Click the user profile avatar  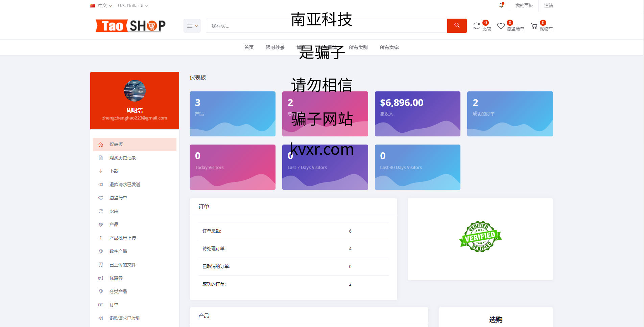(x=135, y=91)
